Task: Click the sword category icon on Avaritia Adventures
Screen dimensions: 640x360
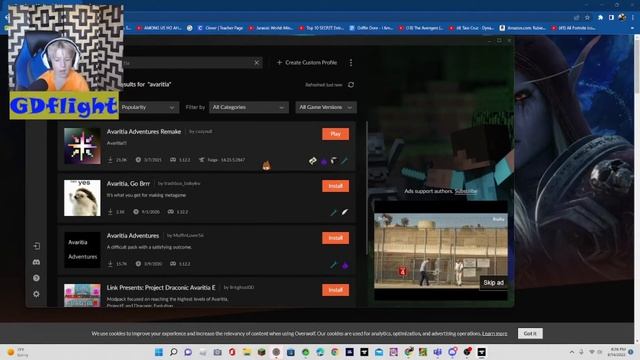Action: (x=333, y=265)
